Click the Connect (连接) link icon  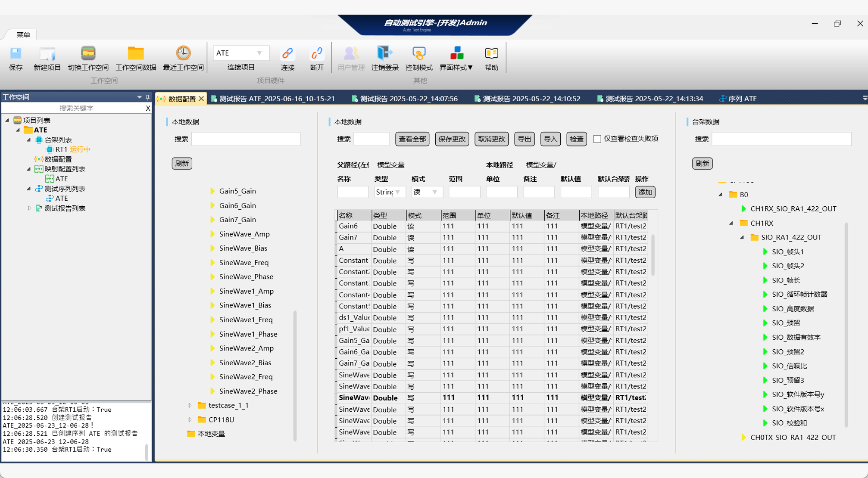(x=287, y=53)
